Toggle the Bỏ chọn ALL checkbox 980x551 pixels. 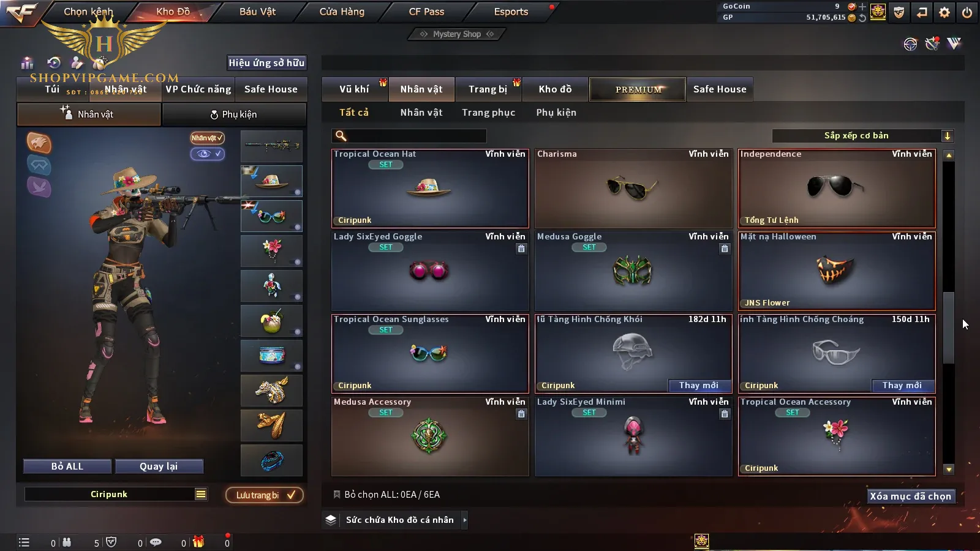(x=336, y=494)
